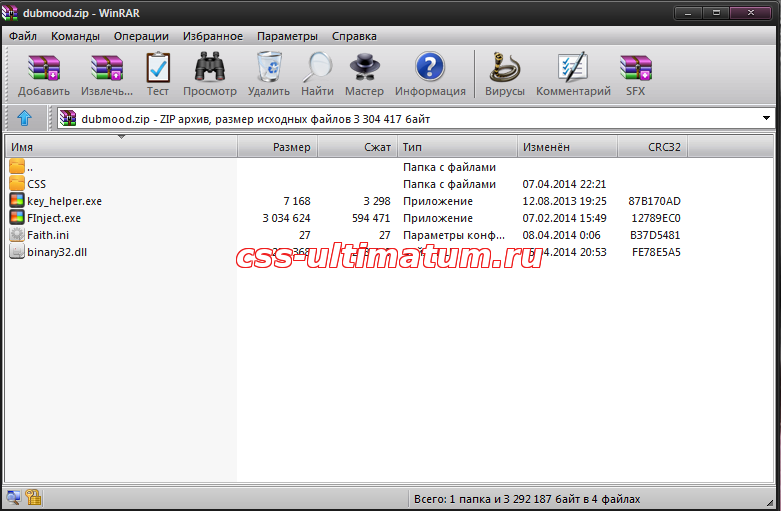The image size is (781, 511).
Task: Run archive test with Тест icon
Action: [158, 68]
